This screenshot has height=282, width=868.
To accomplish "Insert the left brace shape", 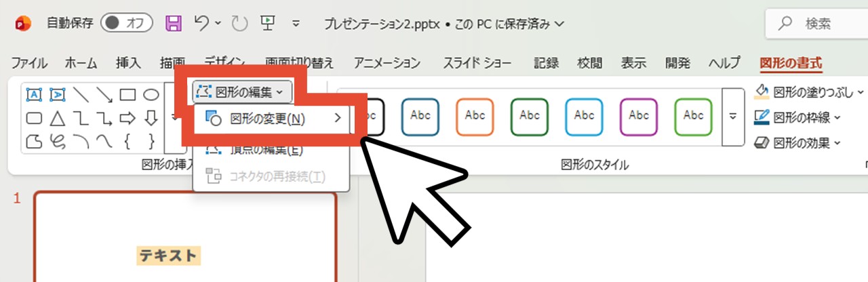I will [x=128, y=141].
